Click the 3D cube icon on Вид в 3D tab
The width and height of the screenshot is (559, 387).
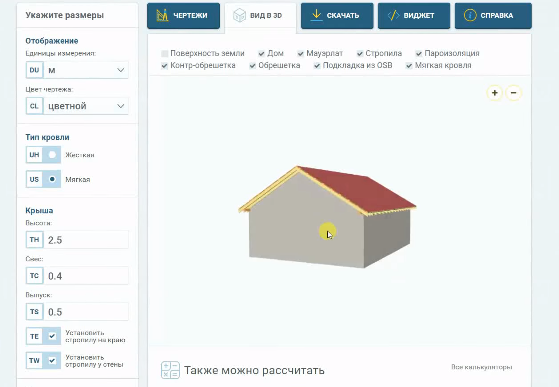(x=239, y=15)
